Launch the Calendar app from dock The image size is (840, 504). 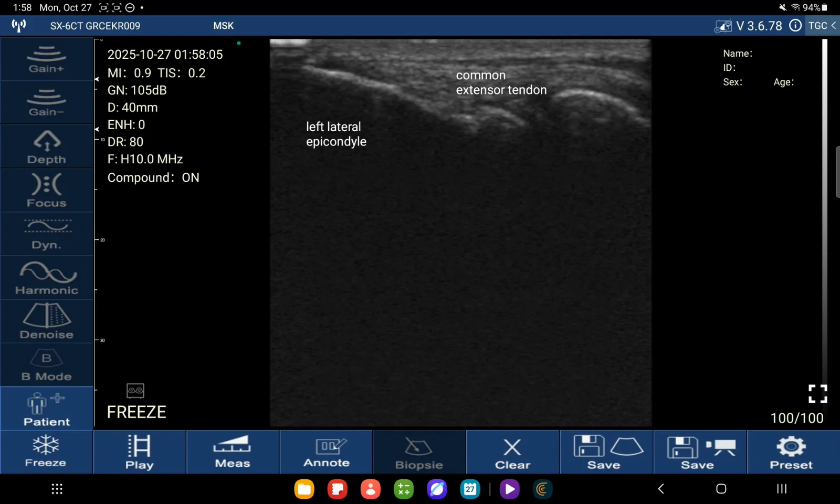(x=470, y=489)
